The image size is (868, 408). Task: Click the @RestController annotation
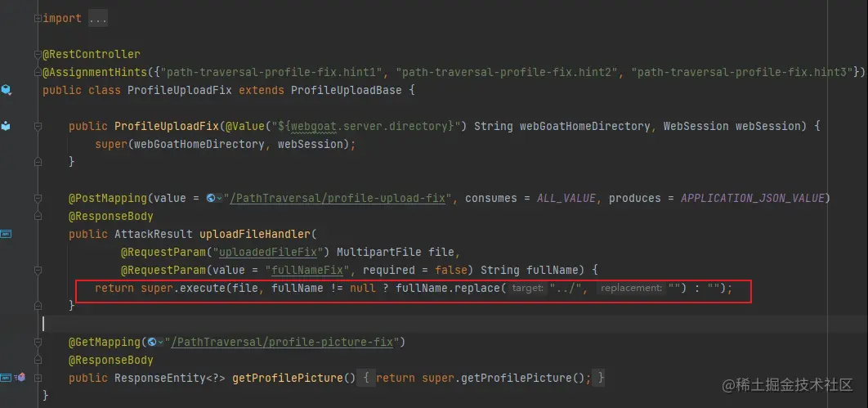(x=92, y=54)
